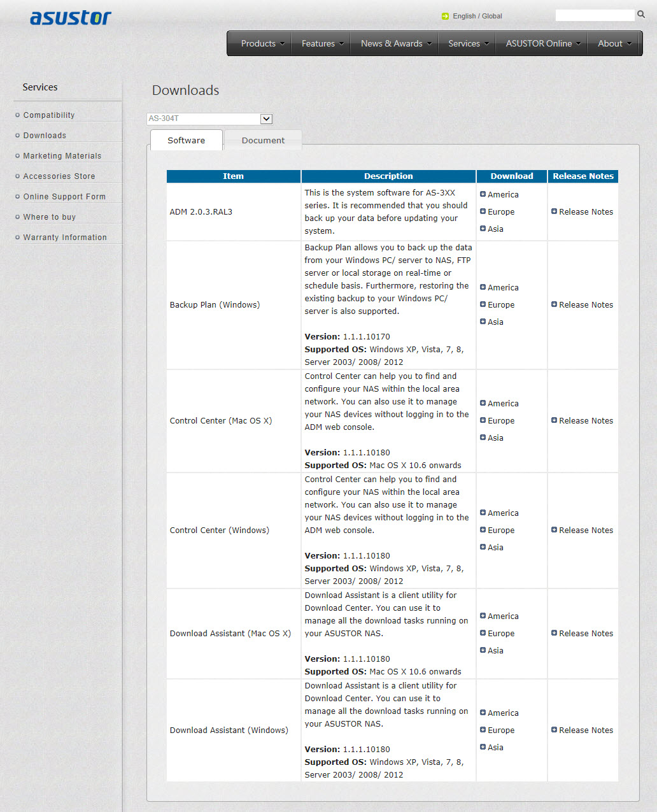Click the Description column header
657x812 pixels.
click(x=388, y=176)
